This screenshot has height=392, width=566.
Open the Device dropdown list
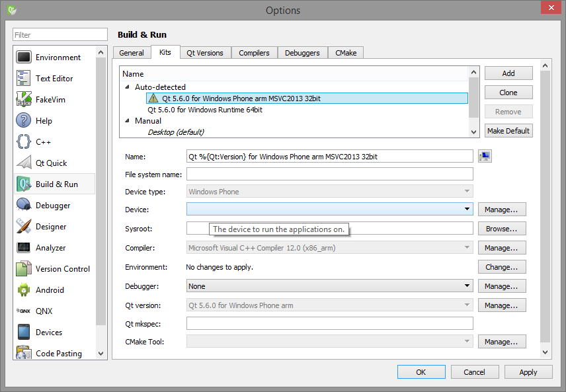(x=329, y=210)
